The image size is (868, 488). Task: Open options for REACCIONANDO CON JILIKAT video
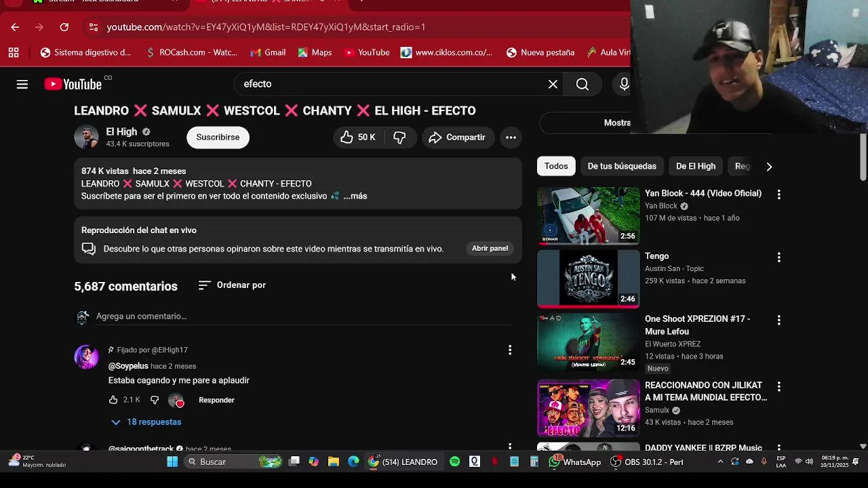(778, 386)
